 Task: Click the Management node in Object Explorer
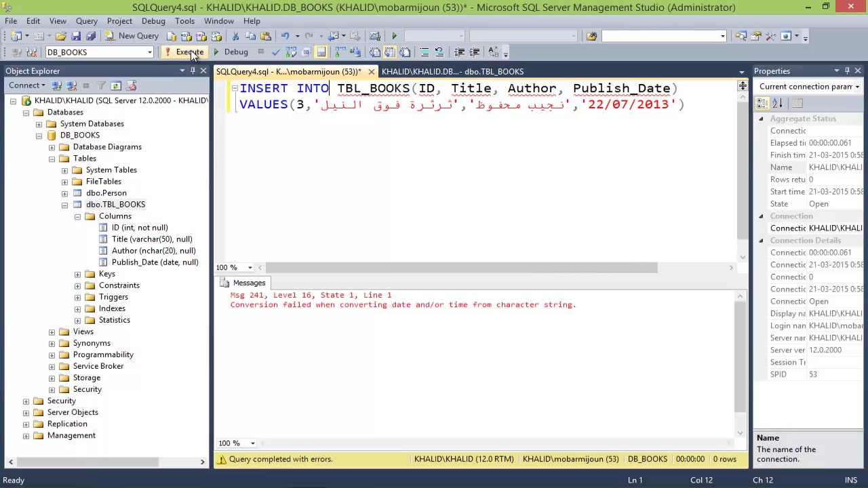(71, 435)
